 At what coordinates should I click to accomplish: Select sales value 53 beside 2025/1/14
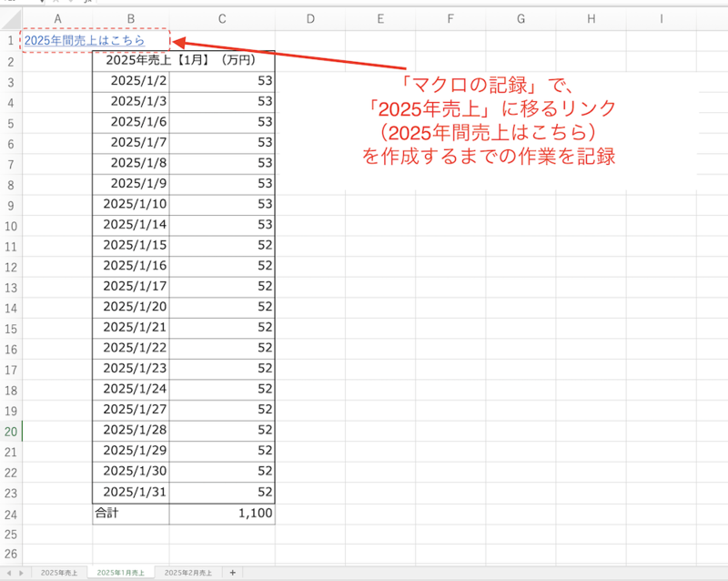click(x=222, y=225)
